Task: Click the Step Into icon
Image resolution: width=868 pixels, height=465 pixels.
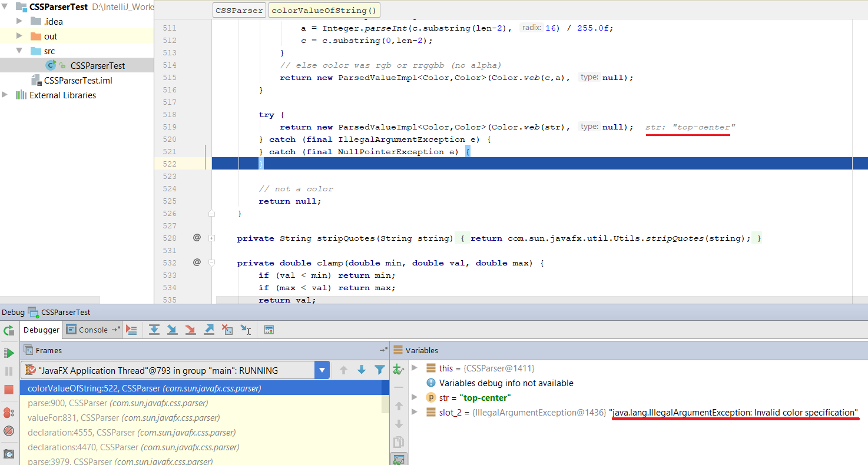Action: click(x=173, y=330)
